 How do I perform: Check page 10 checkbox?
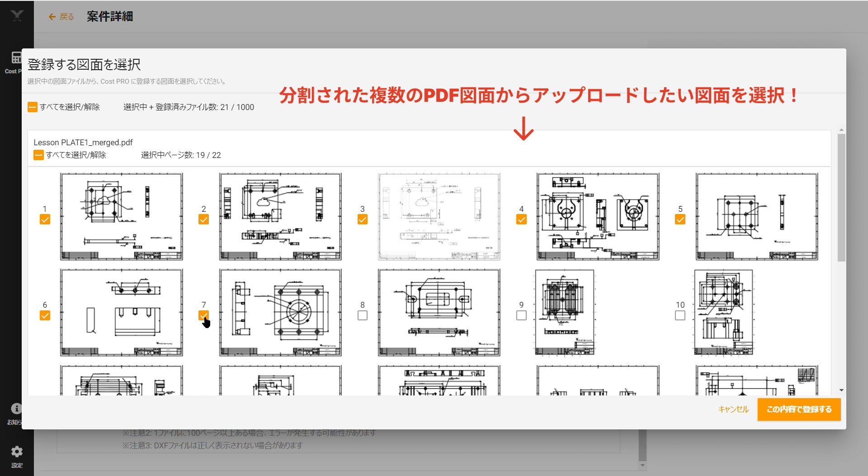click(x=680, y=315)
